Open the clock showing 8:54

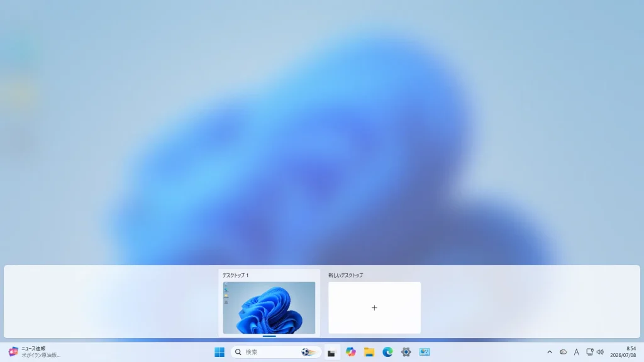click(x=623, y=352)
